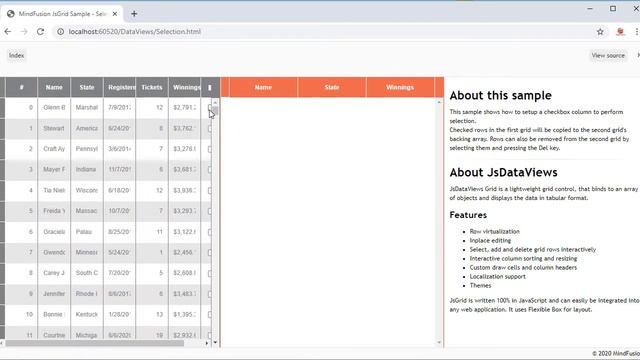Sort by the Tickets column header

point(152,87)
